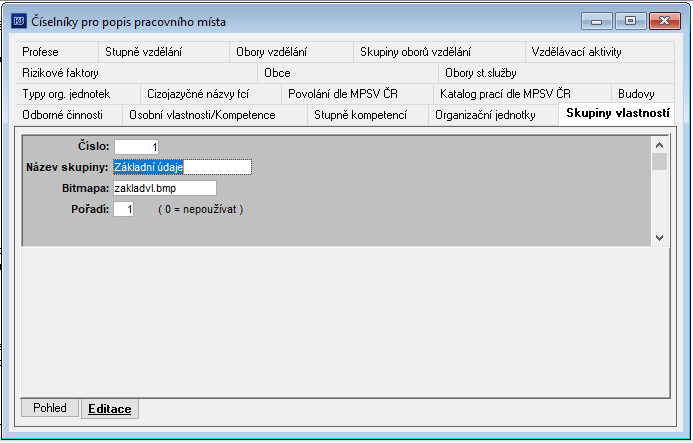Select the Budovy tab
The height and width of the screenshot is (443, 693).
point(643,94)
